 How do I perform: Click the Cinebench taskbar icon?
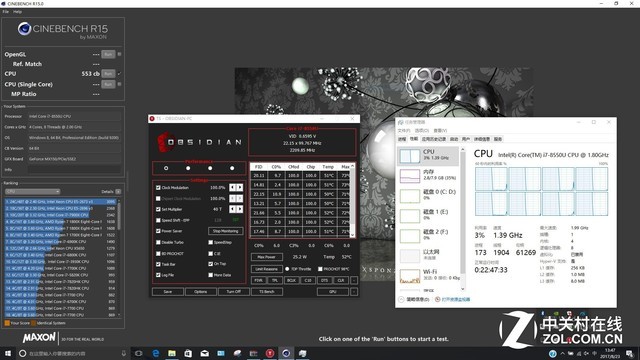coord(286,353)
